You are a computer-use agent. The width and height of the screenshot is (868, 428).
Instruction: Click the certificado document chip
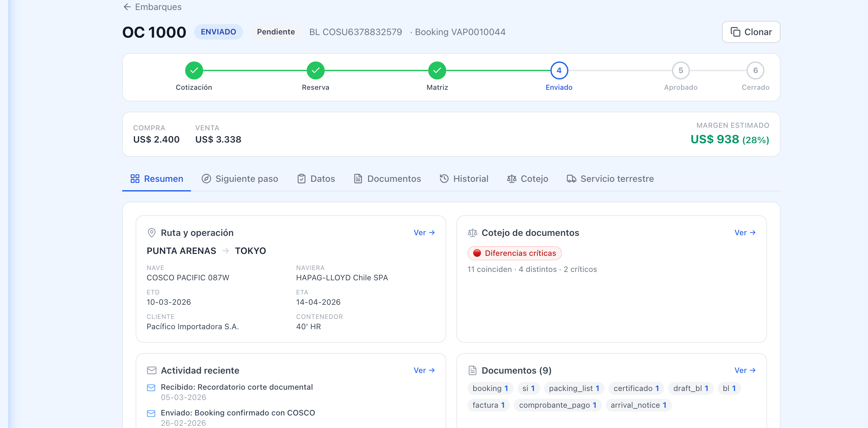click(x=636, y=388)
